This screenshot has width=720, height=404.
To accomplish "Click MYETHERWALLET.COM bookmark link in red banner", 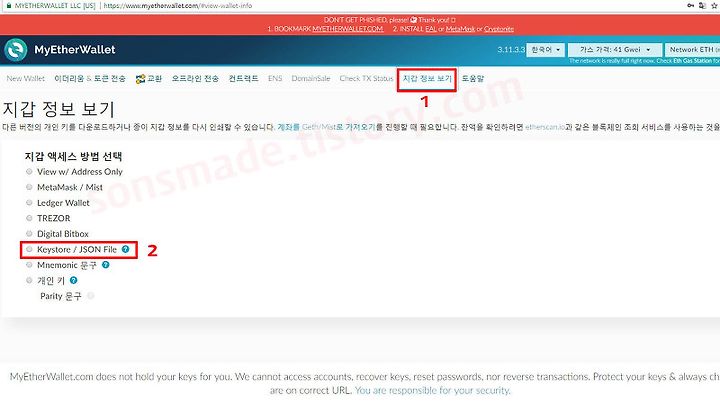I will 348,28.
